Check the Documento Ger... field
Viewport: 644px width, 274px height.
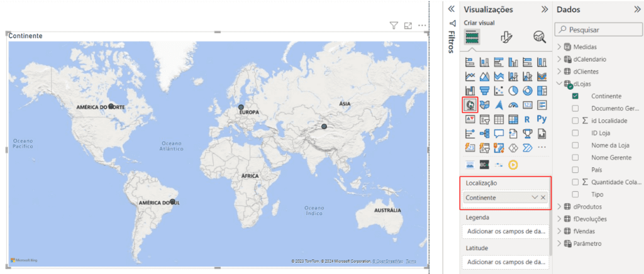tap(575, 108)
